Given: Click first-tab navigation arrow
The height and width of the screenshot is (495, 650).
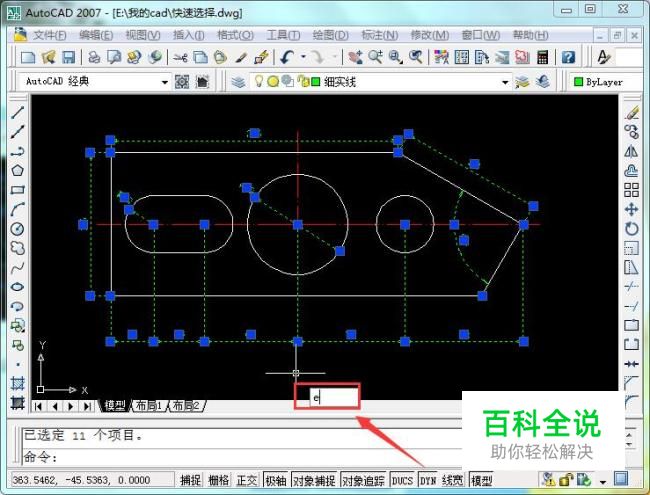Looking at the screenshot, I should [x=38, y=406].
